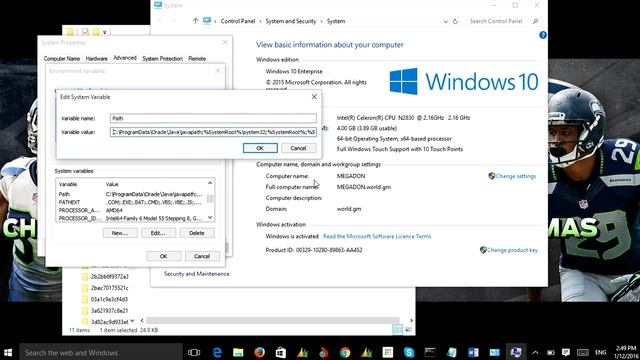640x360 pixels.
Task: Switch File Explorer to large icons view
Action: click(x=408, y=330)
